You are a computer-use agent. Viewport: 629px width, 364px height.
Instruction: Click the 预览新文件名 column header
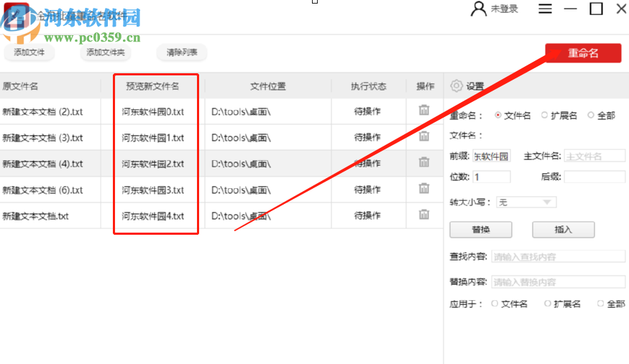click(152, 86)
